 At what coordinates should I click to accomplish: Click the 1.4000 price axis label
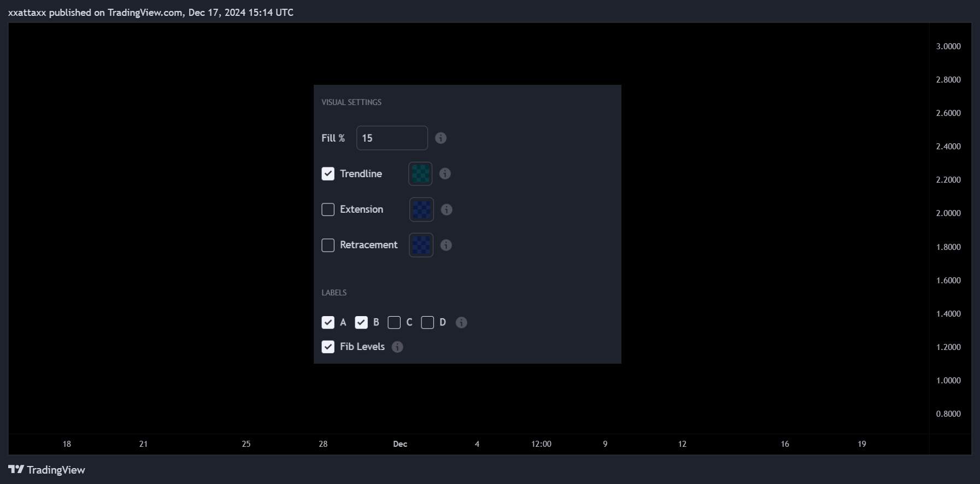(948, 314)
